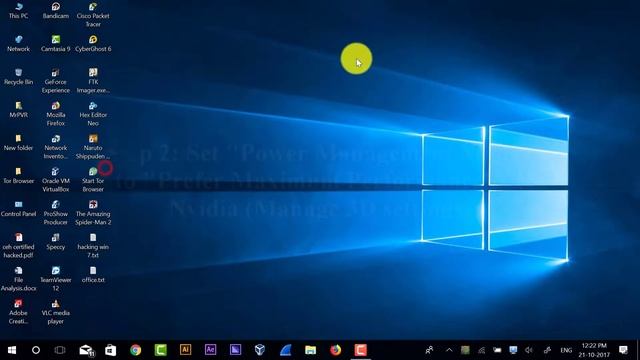Open blue shark fin app on taskbar

[285, 350]
